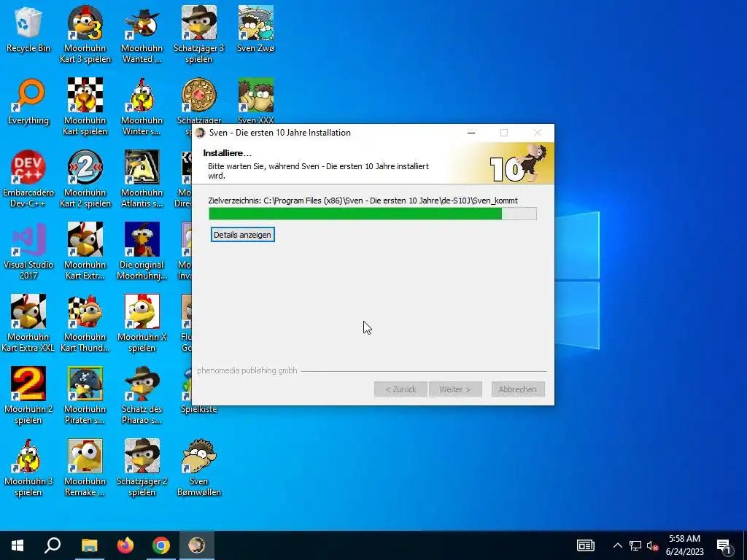This screenshot has height=560, width=747.
Task: Click the Sven icon in installer title bar
Action: (x=201, y=133)
